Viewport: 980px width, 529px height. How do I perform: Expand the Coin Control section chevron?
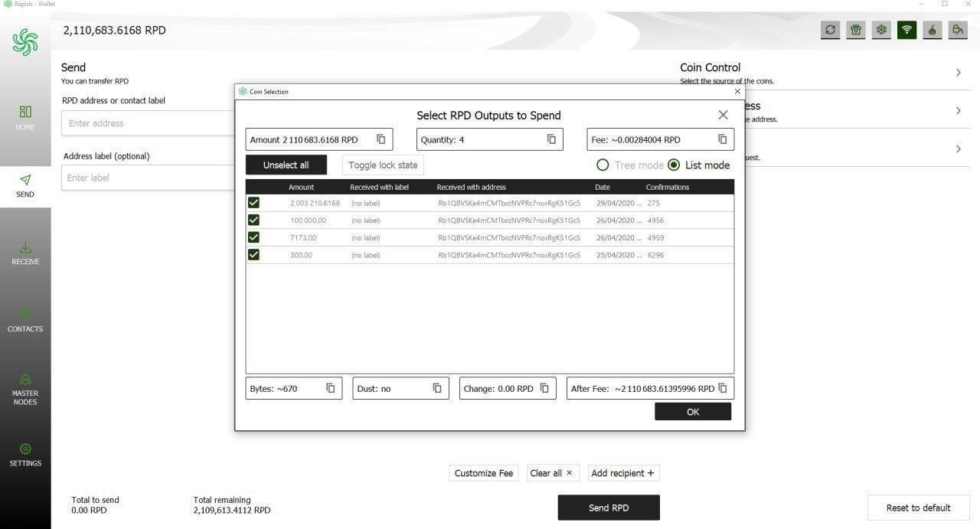959,73
